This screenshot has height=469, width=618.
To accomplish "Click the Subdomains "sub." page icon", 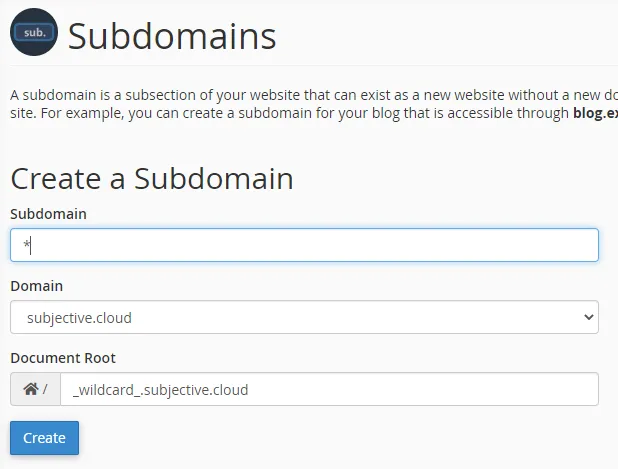I will (x=34, y=36).
